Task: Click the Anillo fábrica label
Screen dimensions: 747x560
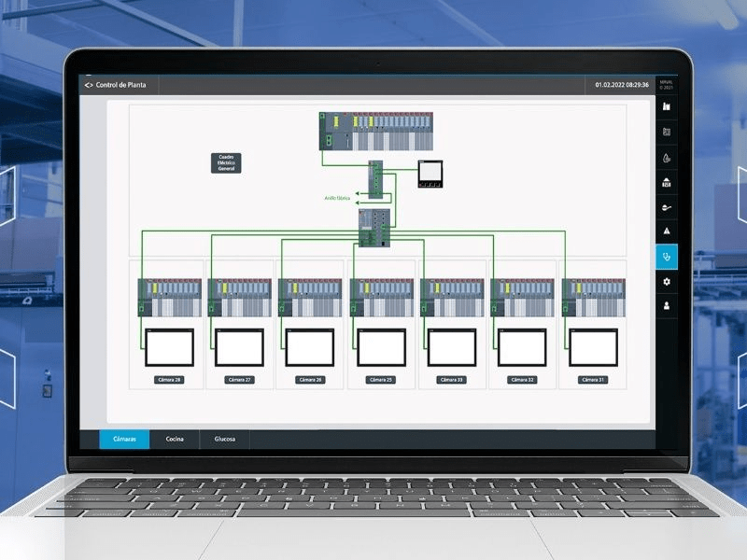Action: [x=337, y=198]
